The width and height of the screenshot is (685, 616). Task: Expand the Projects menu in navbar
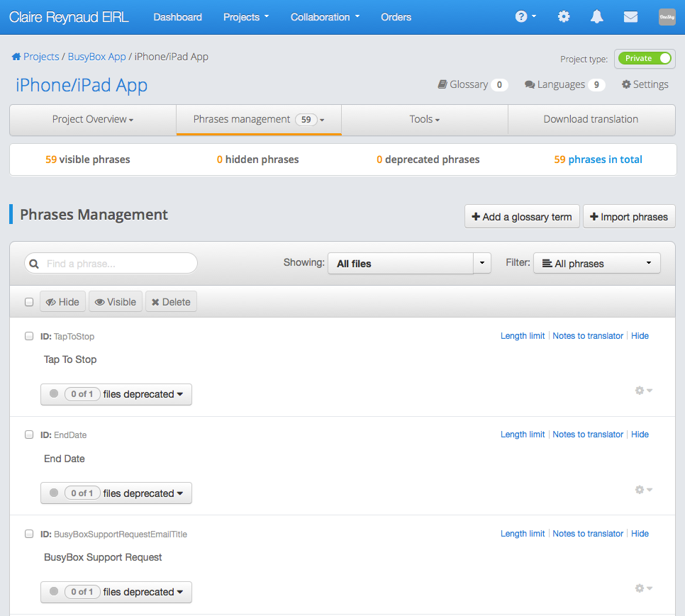[246, 17]
